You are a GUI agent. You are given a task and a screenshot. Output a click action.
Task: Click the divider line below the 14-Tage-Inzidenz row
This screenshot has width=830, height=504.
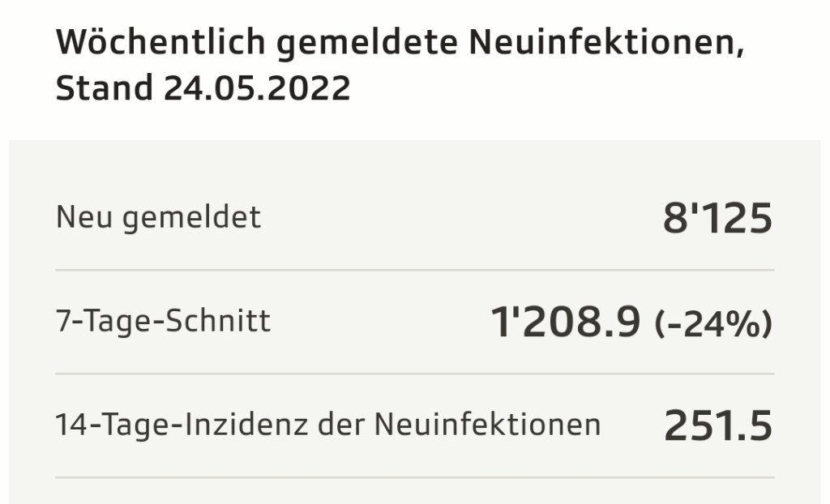click(x=415, y=477)
